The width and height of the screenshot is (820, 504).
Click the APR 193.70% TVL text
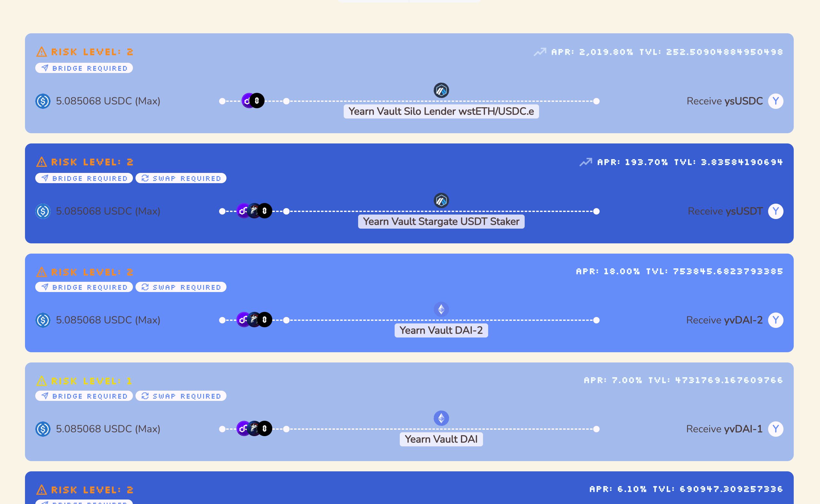[690, 162]
